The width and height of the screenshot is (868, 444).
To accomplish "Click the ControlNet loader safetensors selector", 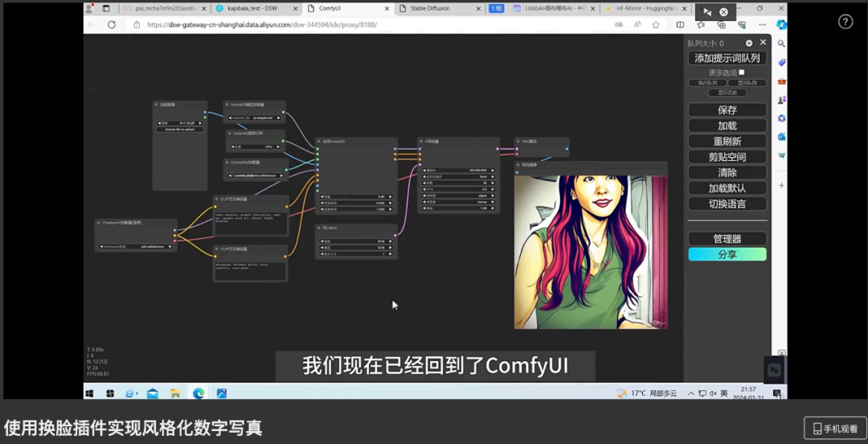I will [x=257, y=175].
